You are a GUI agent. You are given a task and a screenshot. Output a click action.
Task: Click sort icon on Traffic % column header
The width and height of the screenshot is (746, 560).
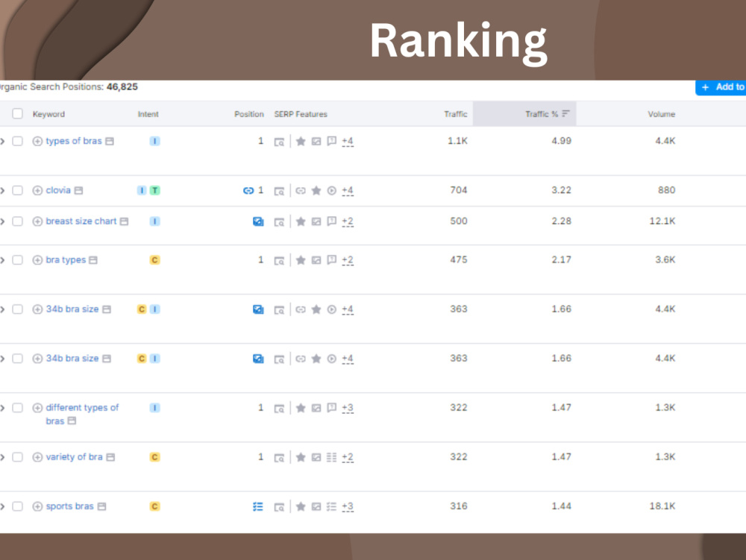point(565,113)
